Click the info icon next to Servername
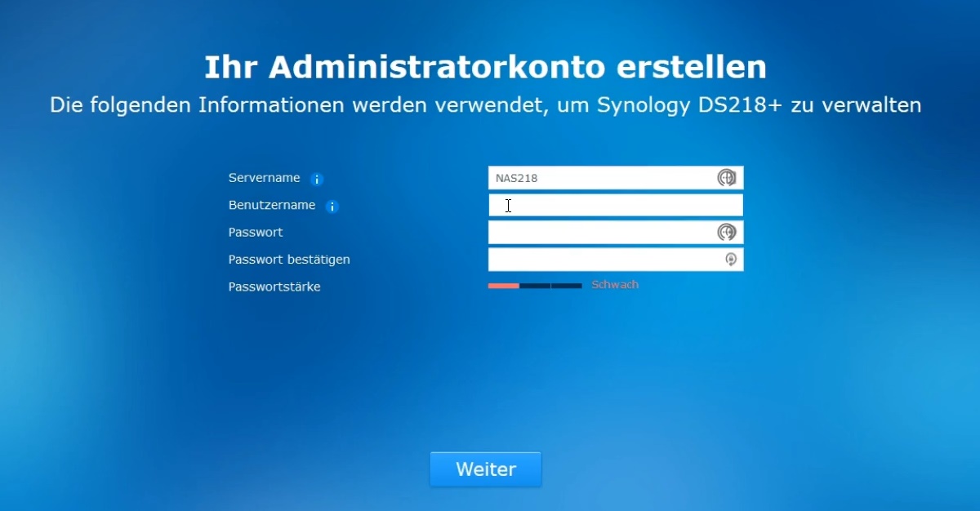This screenshot has width=980, height=511. coord(318,180)
